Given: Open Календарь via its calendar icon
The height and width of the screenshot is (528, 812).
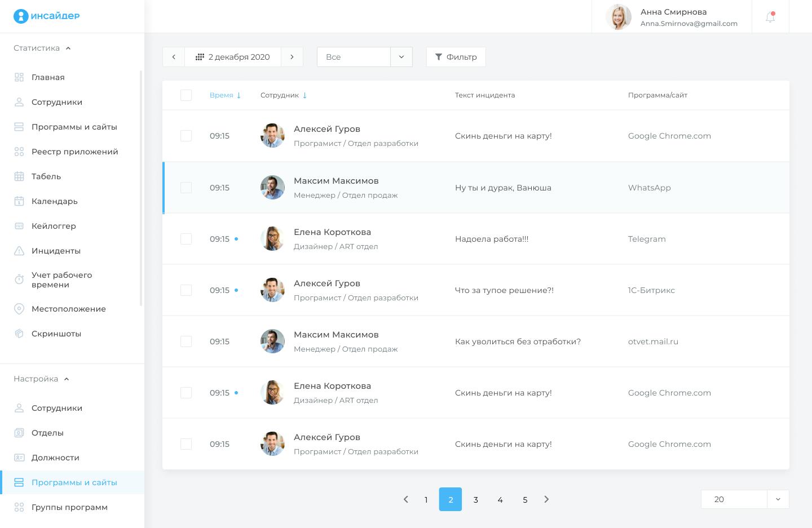Looking at the screenshot, I should (19, 201).
